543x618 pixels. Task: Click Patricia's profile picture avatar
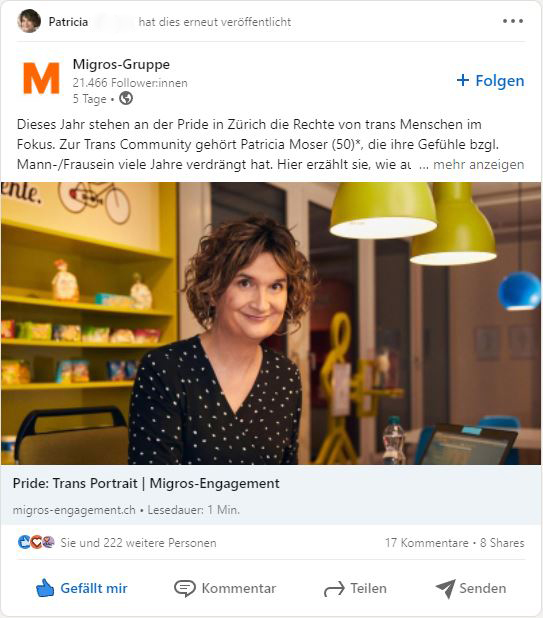tap(29, 21)
